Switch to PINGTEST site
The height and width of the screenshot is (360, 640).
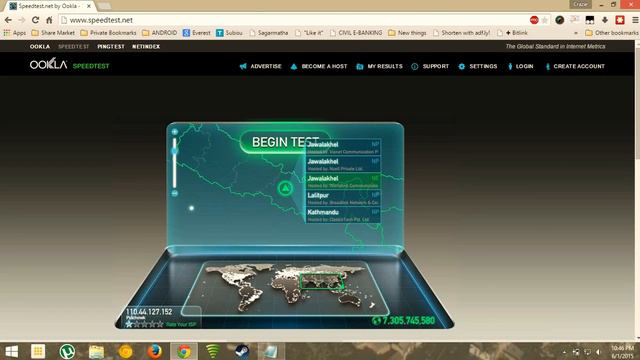111,47
